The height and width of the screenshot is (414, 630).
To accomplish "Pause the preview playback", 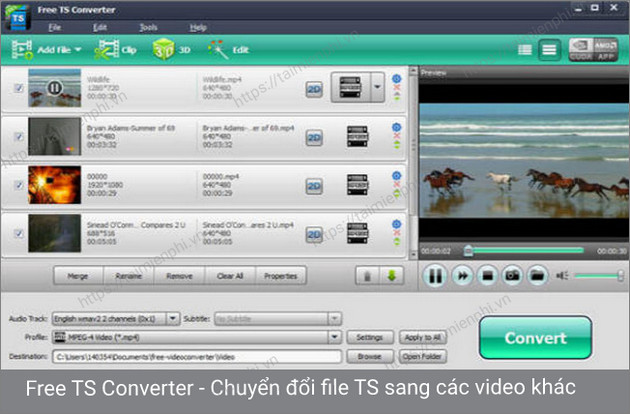I will [435, 276].
